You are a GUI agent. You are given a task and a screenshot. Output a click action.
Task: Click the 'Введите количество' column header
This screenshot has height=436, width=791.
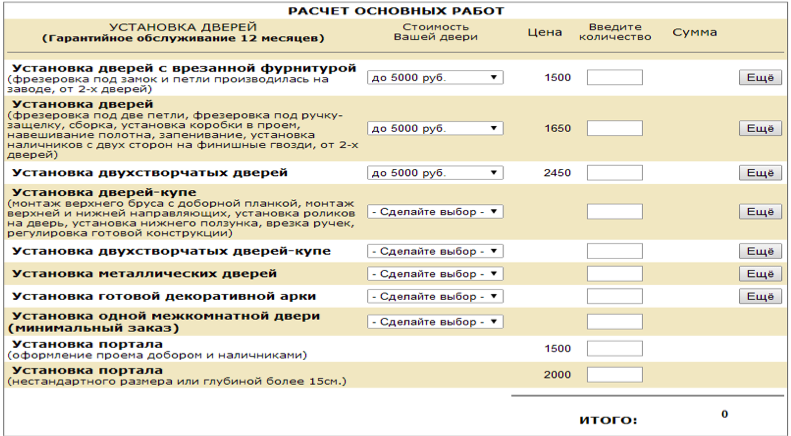[615, 32]
